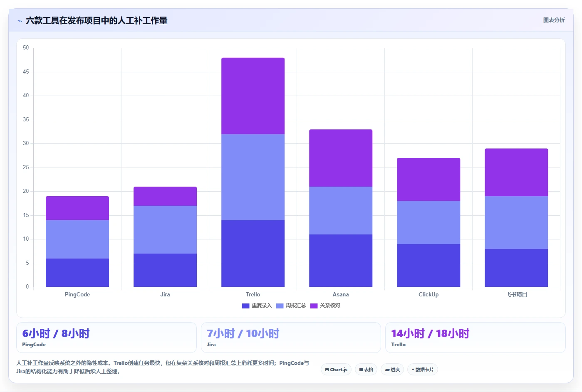The image size is (582, 392).
Task: Select the 飞书项目 周报汇总 bar segment
Action: pos(516,222)
